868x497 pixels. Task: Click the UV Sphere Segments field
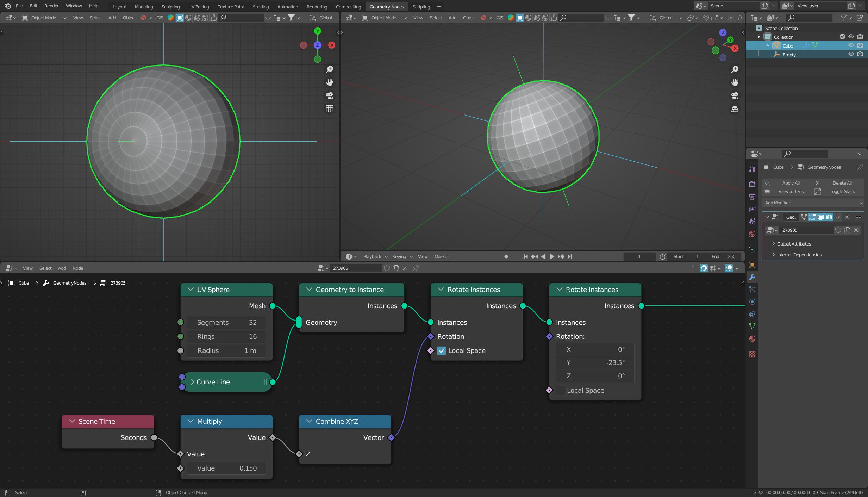[x=226, y=322]
